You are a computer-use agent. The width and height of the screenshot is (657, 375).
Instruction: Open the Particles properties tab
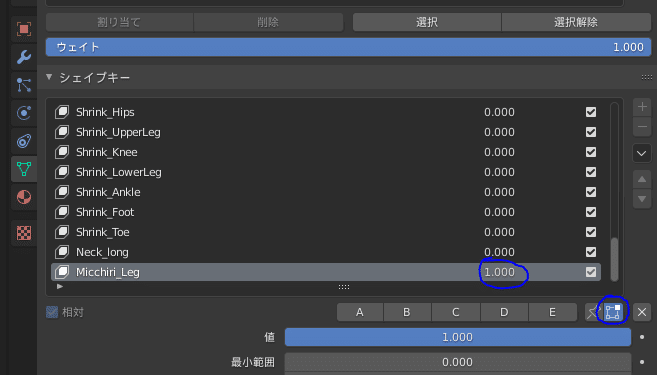click(x=24, y=85)
